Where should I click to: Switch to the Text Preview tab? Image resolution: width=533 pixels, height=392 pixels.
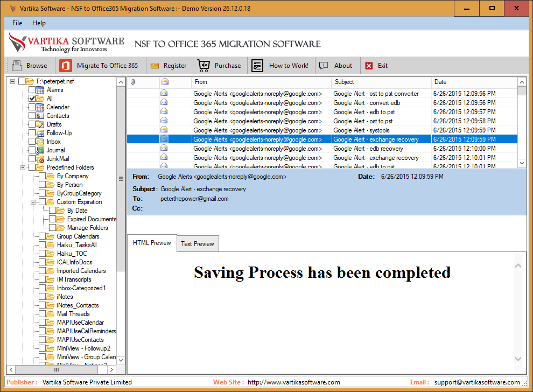click(x=198, y=244)
